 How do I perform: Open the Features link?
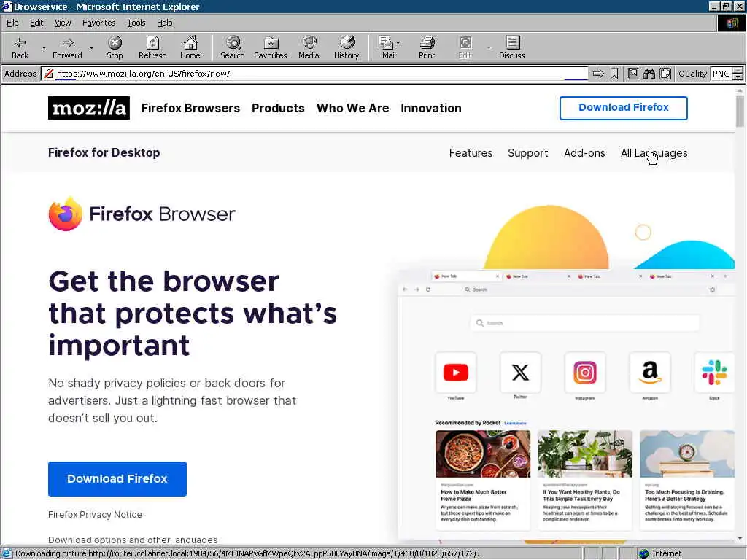point(471,153)
